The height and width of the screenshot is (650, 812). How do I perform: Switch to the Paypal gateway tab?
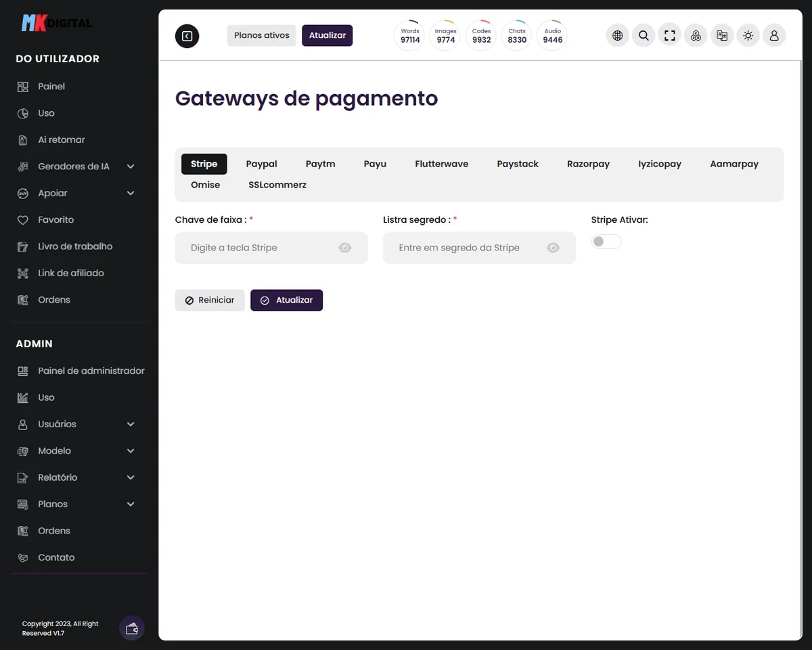pos(261,164)
